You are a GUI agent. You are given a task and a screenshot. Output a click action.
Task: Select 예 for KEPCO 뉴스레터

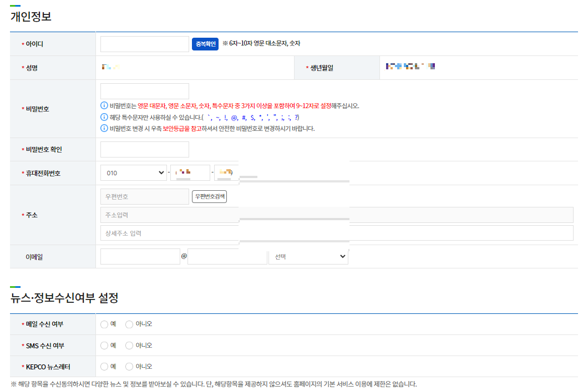104,366
